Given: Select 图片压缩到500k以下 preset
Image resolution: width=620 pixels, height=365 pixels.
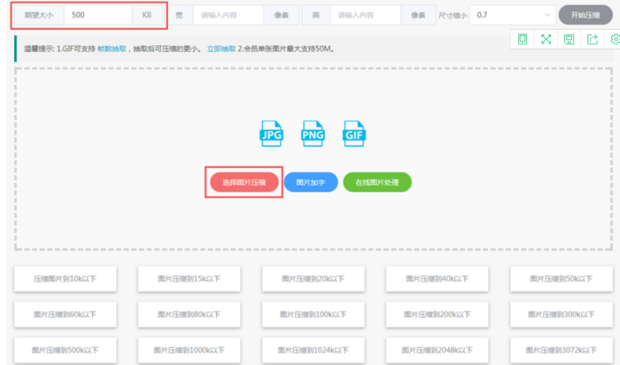Looking at the screenshot, I should coord(65,350).
